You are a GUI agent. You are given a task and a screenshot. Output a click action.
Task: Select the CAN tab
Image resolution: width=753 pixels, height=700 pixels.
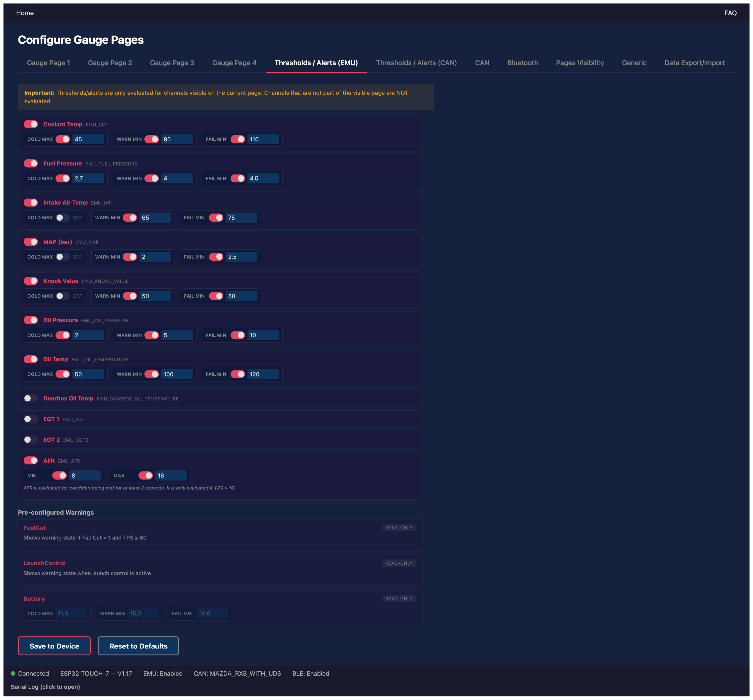click(x=482, y=63)
